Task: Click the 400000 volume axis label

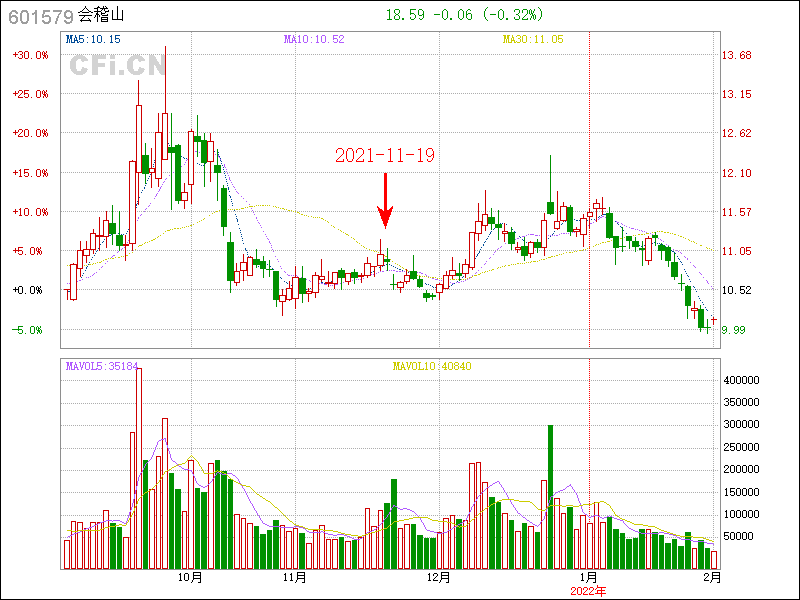Action: tap(743, 381)
